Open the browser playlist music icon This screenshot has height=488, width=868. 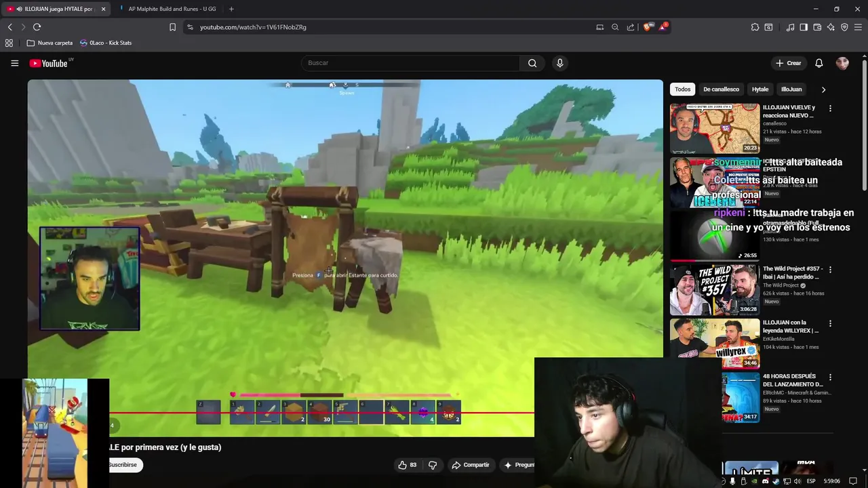click(790, 27)
